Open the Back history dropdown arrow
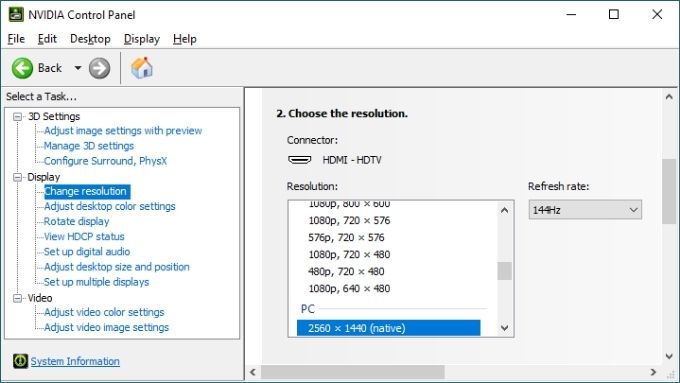 pos(78,68)
